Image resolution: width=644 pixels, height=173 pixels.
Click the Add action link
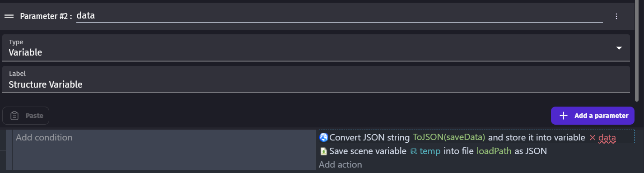(x=341, y=164)
